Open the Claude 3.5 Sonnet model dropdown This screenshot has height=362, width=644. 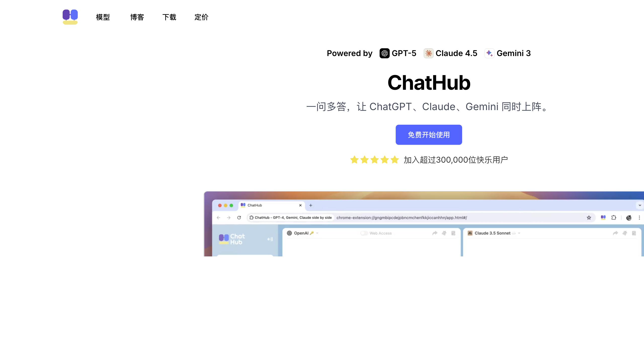coord(519,233)
